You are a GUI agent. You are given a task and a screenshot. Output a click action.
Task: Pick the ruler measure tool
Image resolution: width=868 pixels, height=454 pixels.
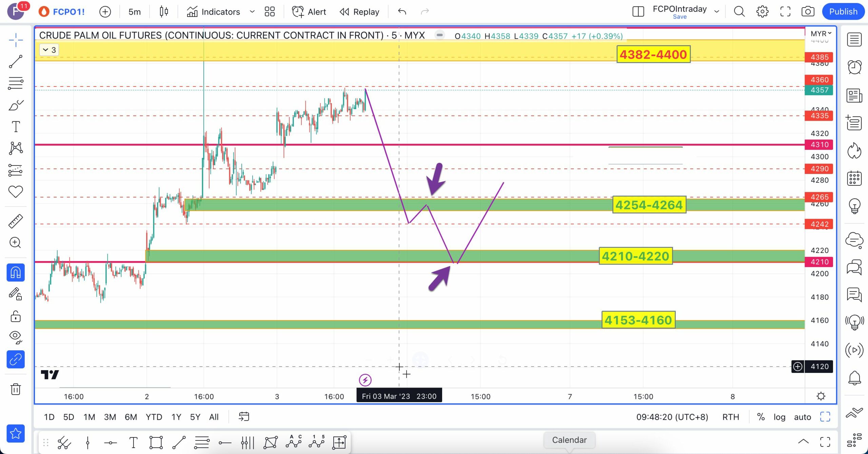(16, 221)
